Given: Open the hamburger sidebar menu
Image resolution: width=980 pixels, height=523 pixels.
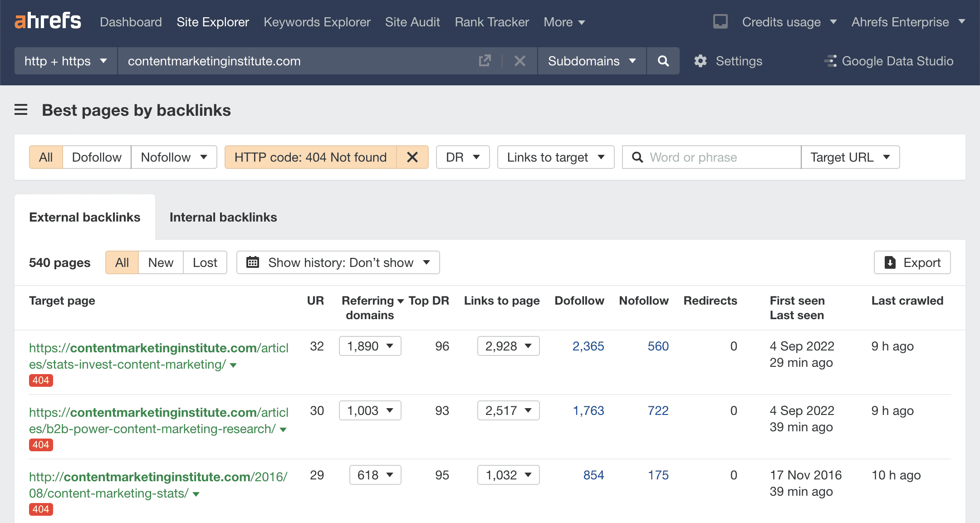Looking at the screenshot, I should point(21,110).
